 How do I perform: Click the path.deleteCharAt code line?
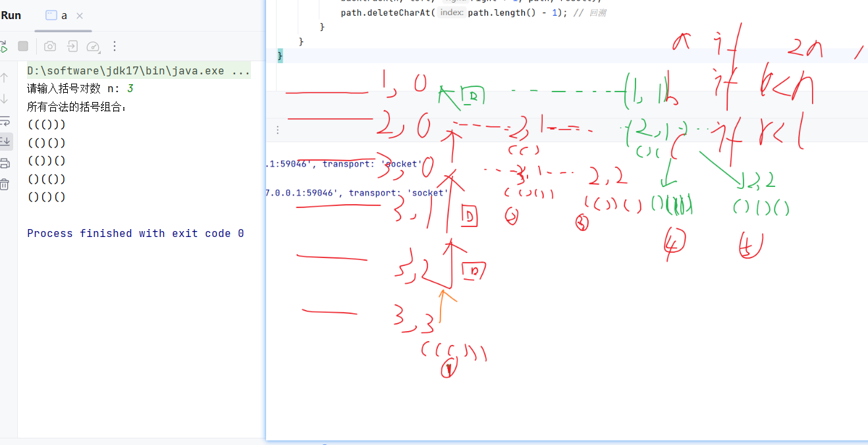(x=473, y=13)
